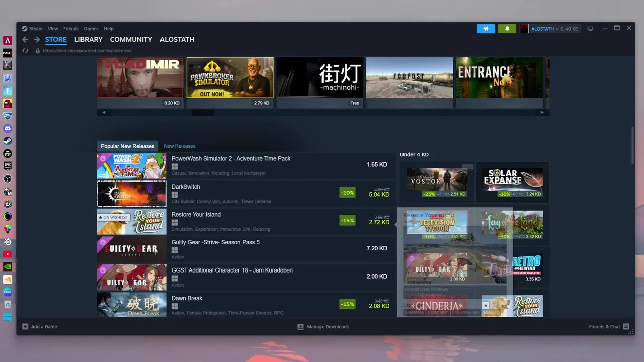
Task: Open the DarkSwitch listing title
Action: coord(186,187)
